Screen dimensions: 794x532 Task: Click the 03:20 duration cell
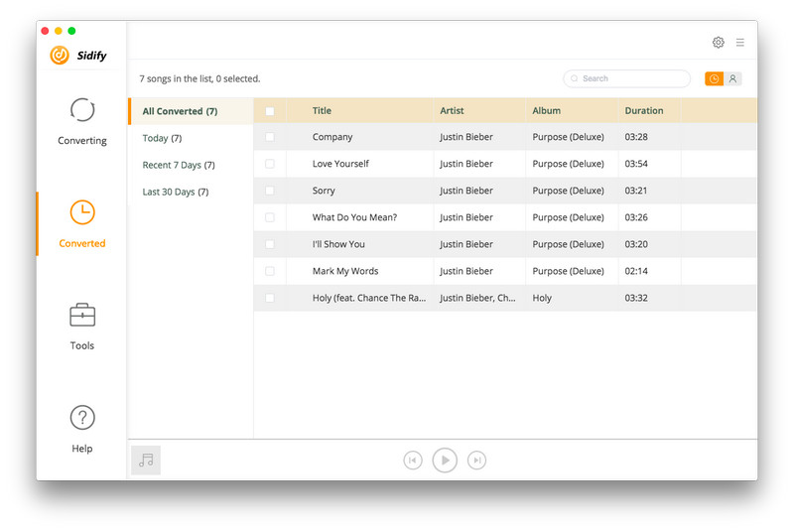636,244
